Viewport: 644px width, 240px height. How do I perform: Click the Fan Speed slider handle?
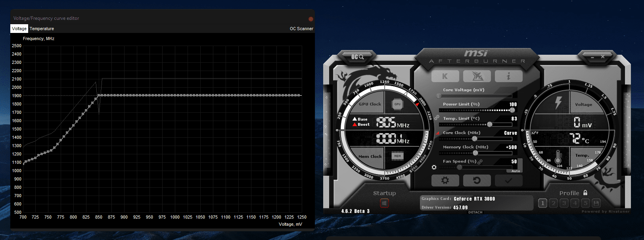point(459,167)
